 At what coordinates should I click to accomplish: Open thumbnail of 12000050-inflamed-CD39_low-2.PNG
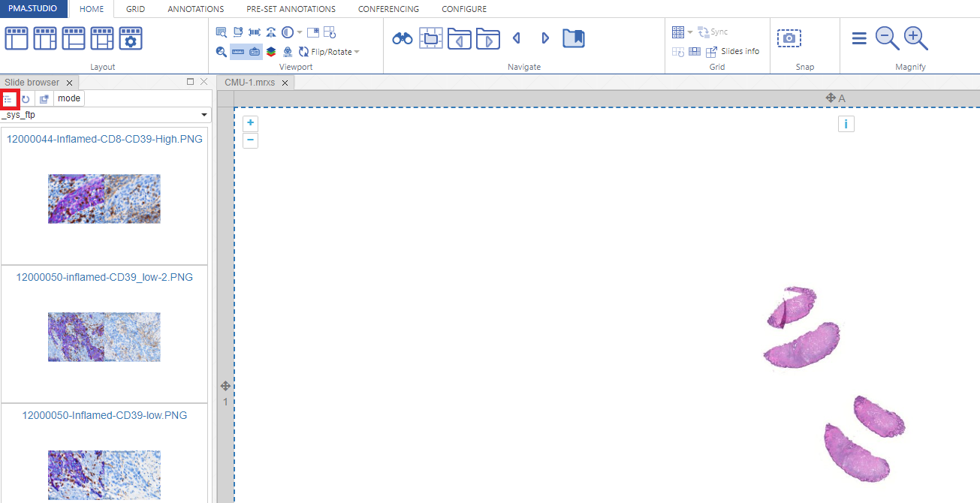104,337
